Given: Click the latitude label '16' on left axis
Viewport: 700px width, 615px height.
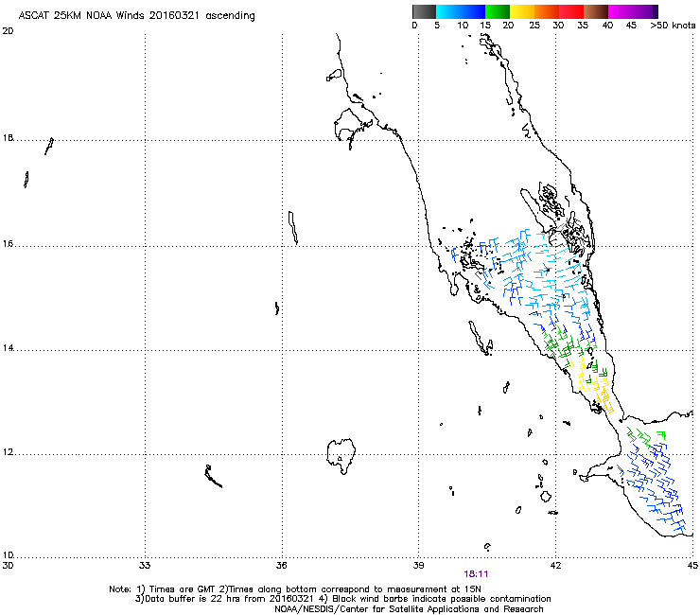Looking at the screenshot, I should click(8, 244).
